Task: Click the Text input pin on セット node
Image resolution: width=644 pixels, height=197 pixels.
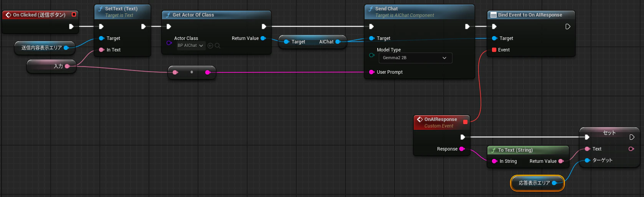Action: click(588, 149)
